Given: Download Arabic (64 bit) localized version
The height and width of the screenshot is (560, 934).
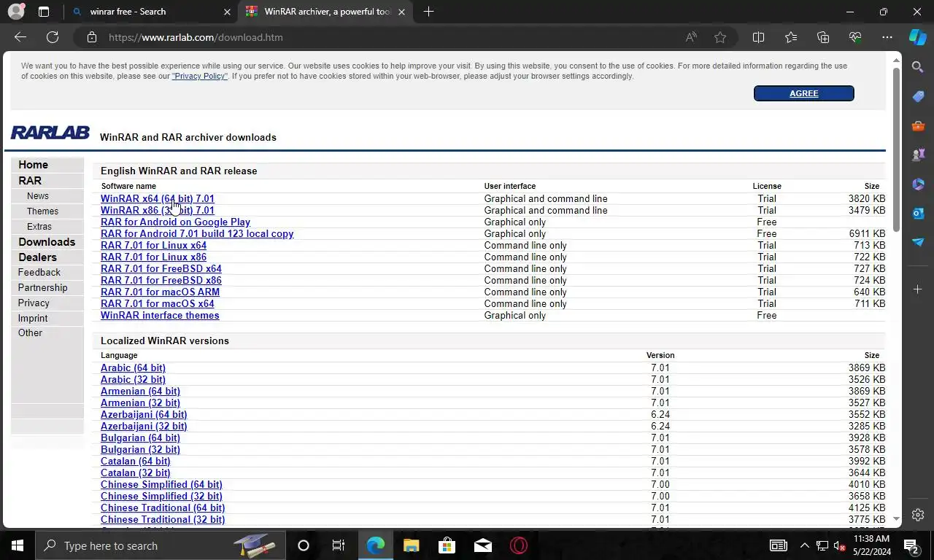Looking at the screenshot, I should 133,367.
